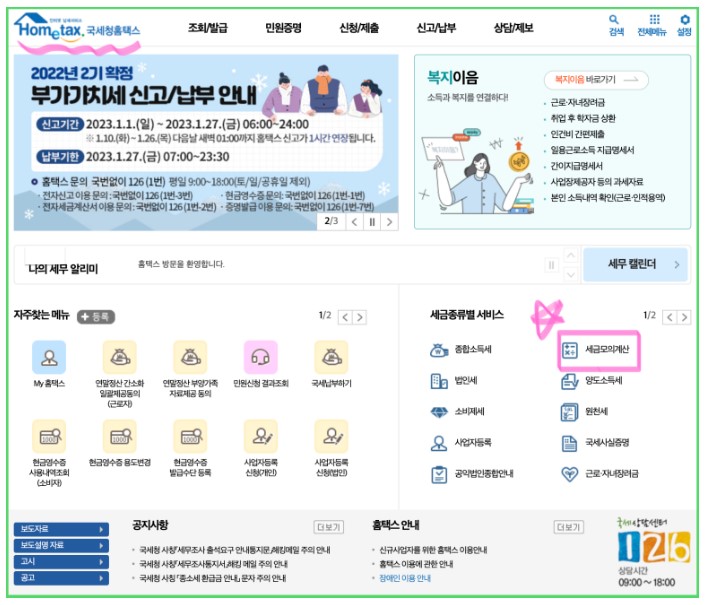Click the 복지이음 바로가기 button
Image resolution: width=705 pixels, height=605 pixels.
(596, 80)
